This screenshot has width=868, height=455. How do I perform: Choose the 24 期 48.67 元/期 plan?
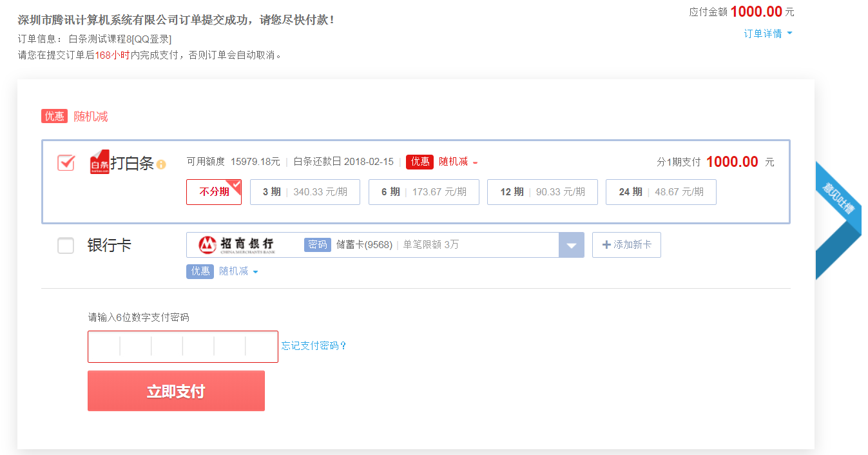click(661, 192)
